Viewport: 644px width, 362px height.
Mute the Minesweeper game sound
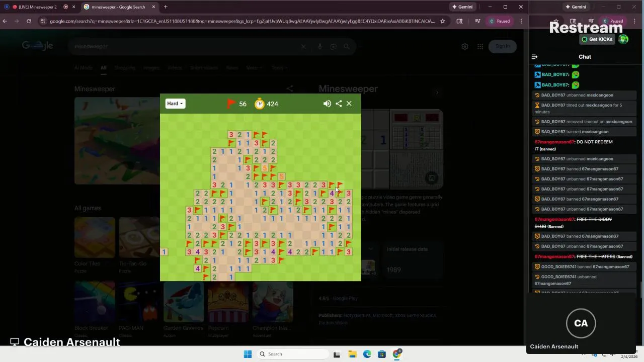pos(327,104)
